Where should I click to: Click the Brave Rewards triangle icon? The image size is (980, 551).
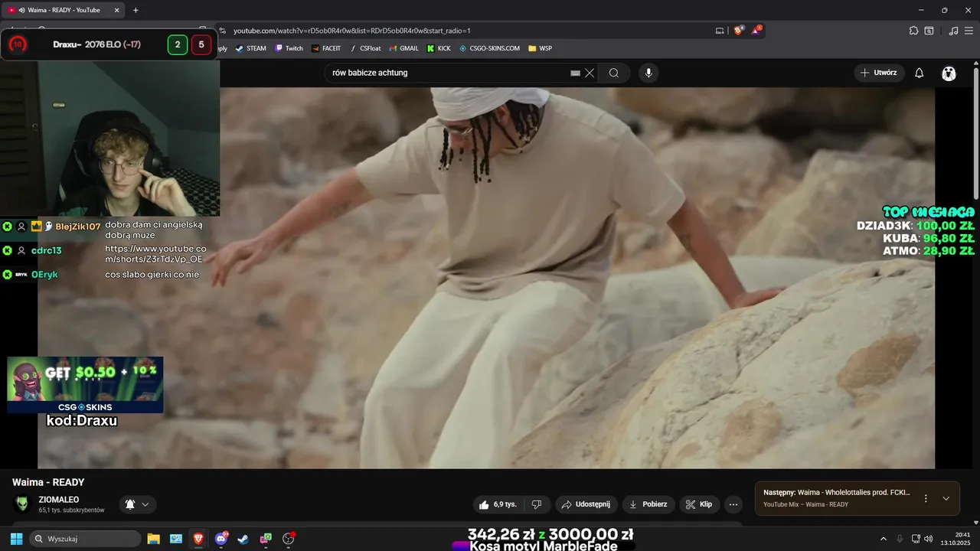(756, 31)
